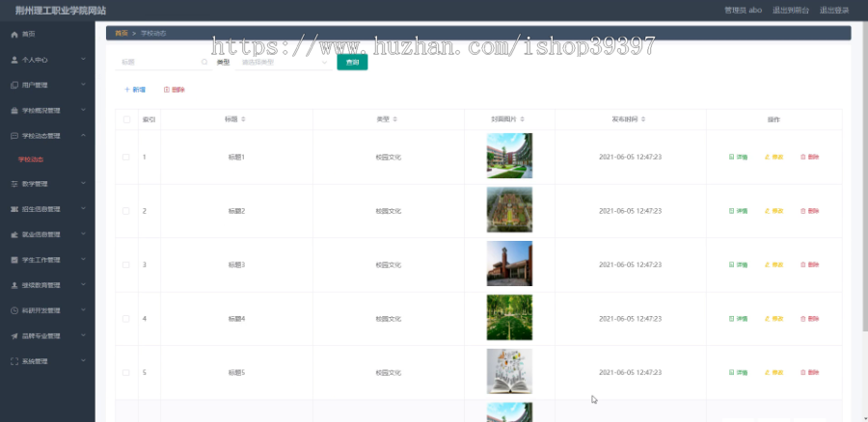Tick the checkbox for row index 2
Screen dimensions: 868x422
[x=126, y=211]
